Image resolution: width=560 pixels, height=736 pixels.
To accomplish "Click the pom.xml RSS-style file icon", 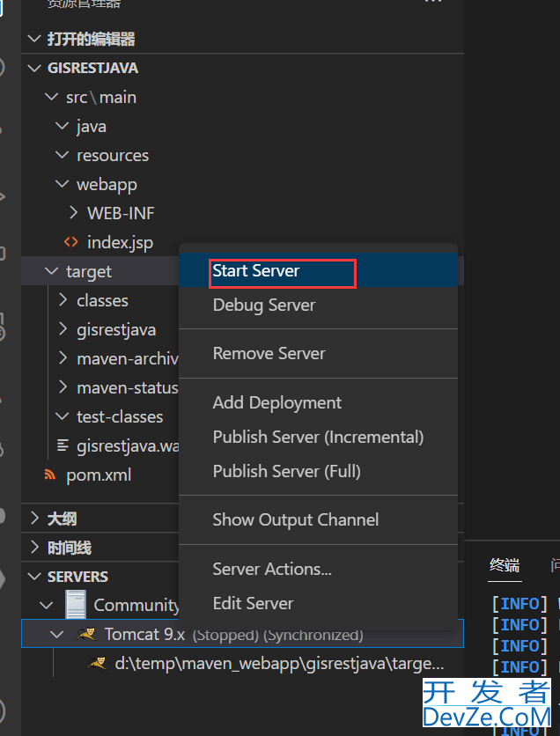I will click(x=50, y=475).
